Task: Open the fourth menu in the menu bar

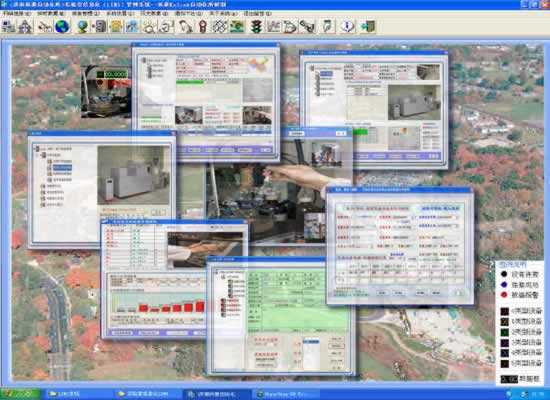Action: click(x=120, y=13)
